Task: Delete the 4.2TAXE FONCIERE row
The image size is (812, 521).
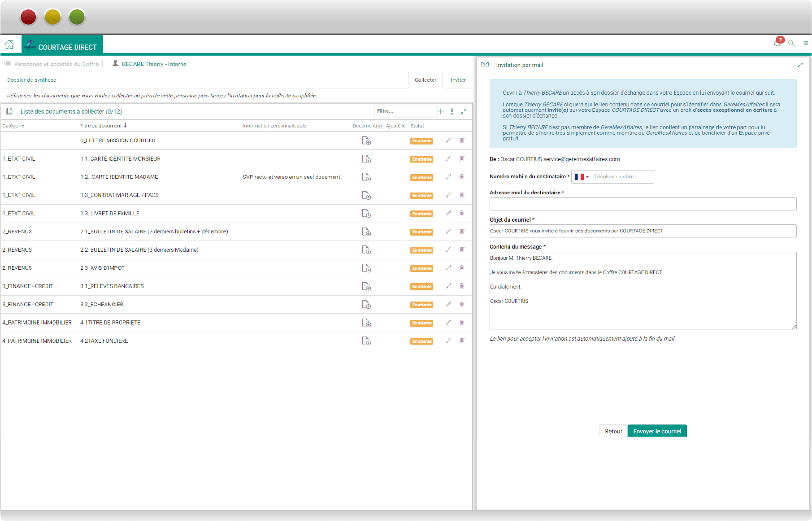Action: pos(462,341)
